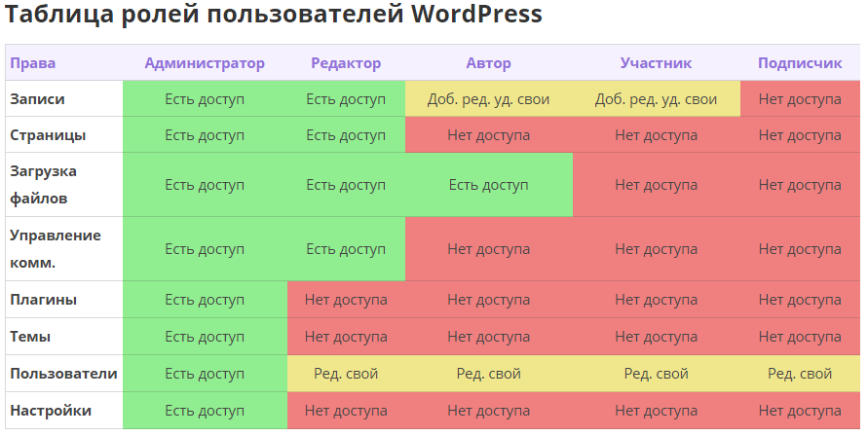
Task: Select the Администратор cell in the Настройки row
Action: coord(205,411)
